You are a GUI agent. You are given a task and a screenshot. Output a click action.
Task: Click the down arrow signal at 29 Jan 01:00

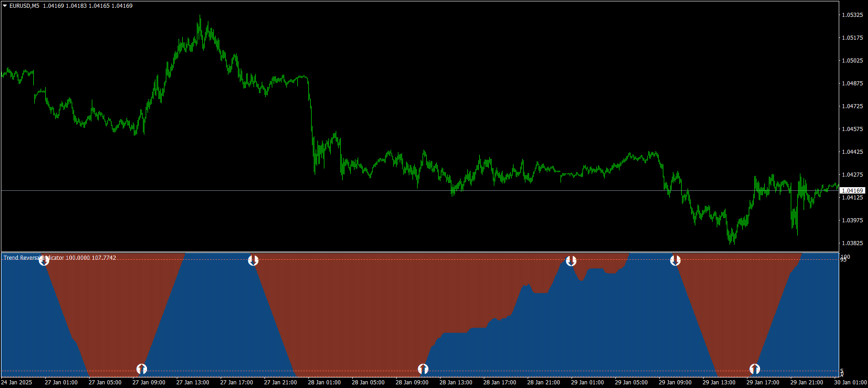pyautogui.click(x=571, y=261)
